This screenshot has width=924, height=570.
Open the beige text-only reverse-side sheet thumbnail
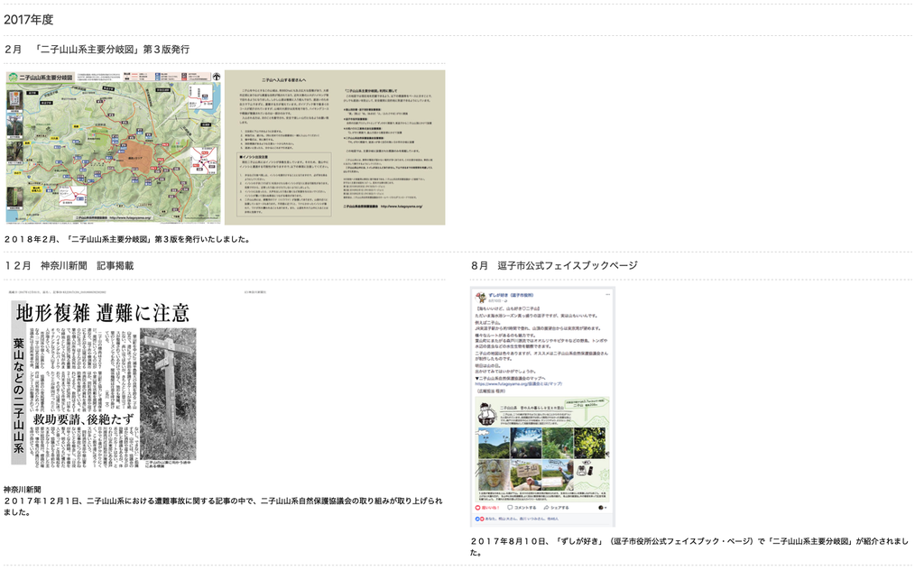[335, 147]
